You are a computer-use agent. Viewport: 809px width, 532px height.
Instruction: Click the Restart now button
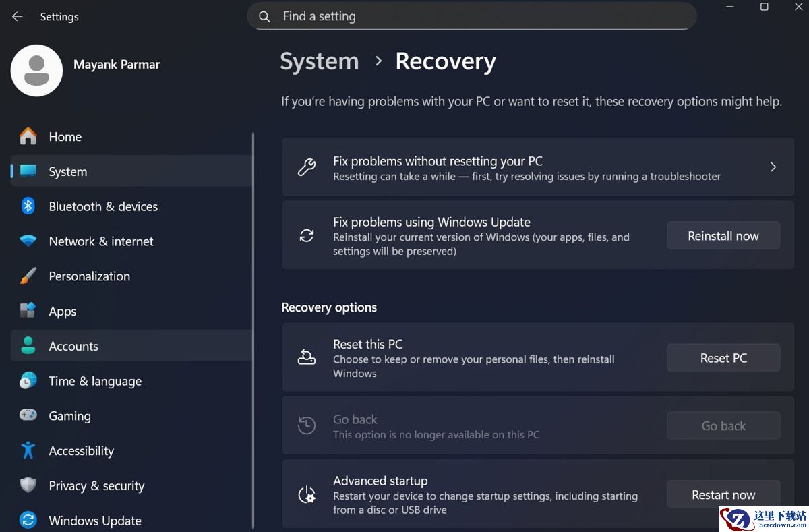[x=723, y=494]
